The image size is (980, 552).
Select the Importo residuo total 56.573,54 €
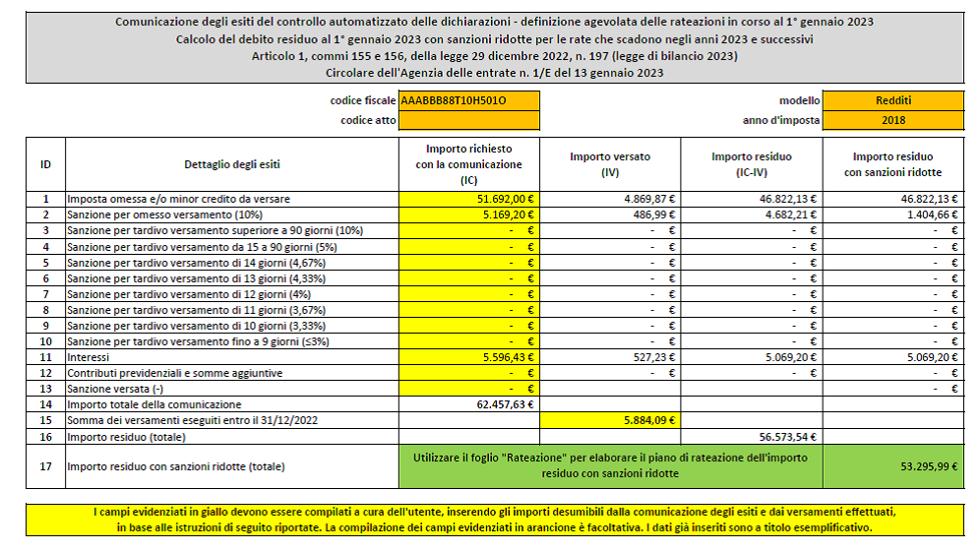pyautogui.click(x=752, y=436)
